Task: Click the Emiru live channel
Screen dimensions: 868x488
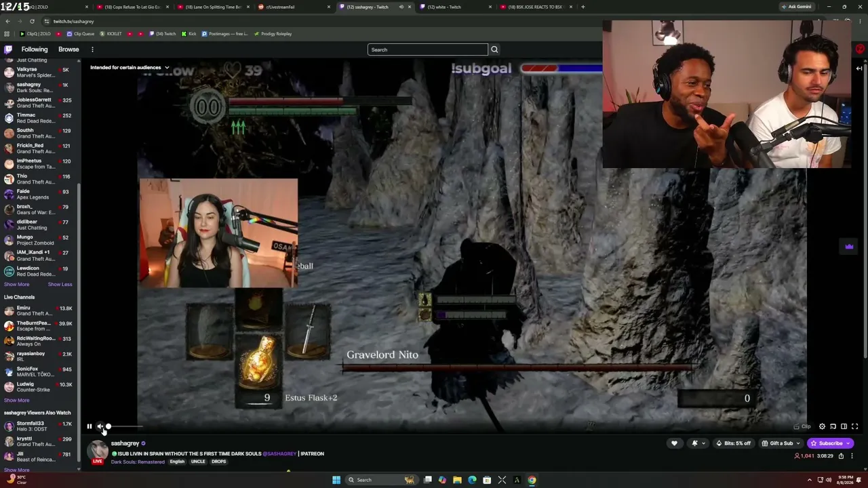Action: coord(39,310)
